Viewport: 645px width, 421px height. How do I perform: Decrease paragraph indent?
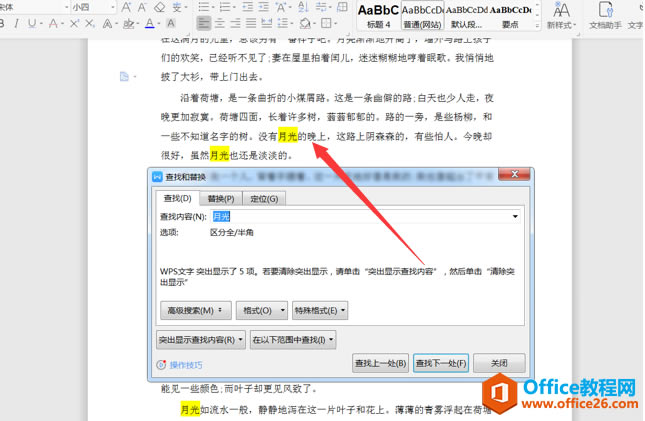(248, 7)
